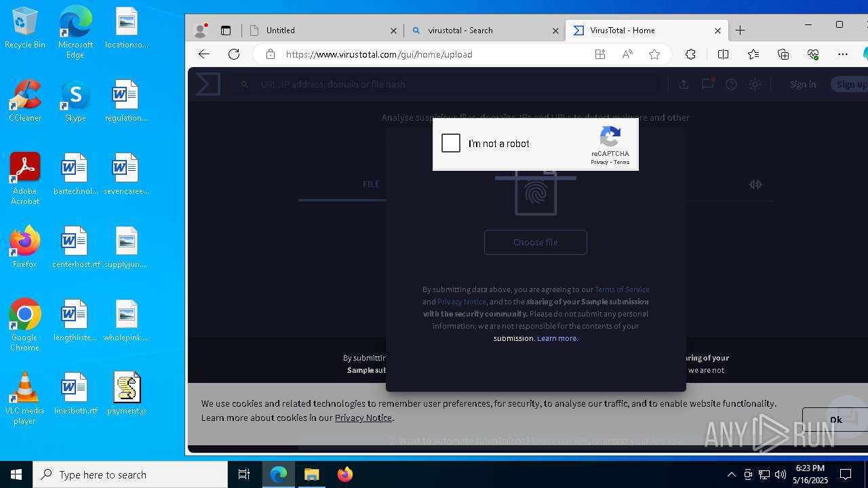Open Collections panel
868x488 pixels.
(x=783, y=54)
